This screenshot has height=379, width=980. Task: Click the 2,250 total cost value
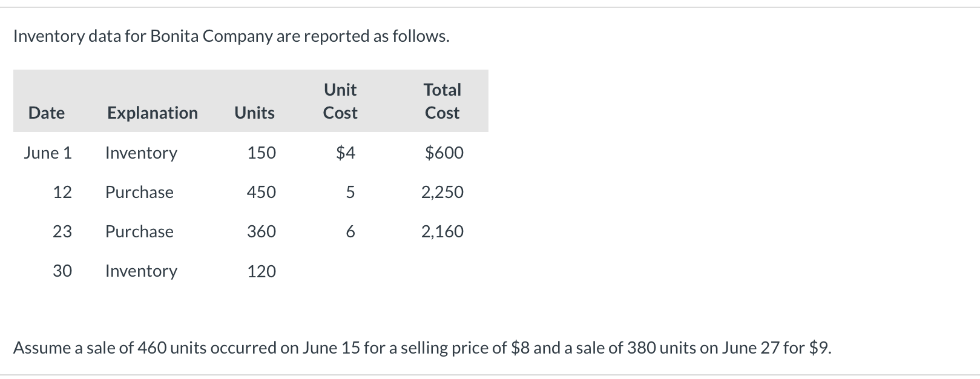442,192
